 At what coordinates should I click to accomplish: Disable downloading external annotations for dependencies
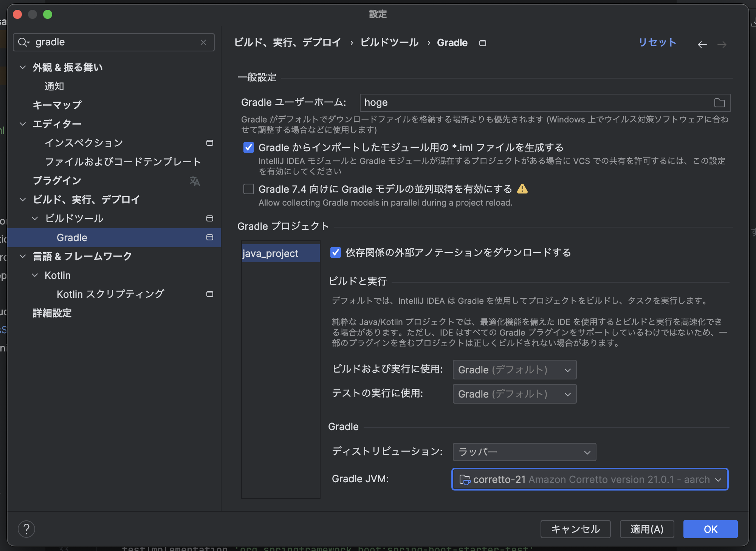pyautogui.click(x=336, y=253)
